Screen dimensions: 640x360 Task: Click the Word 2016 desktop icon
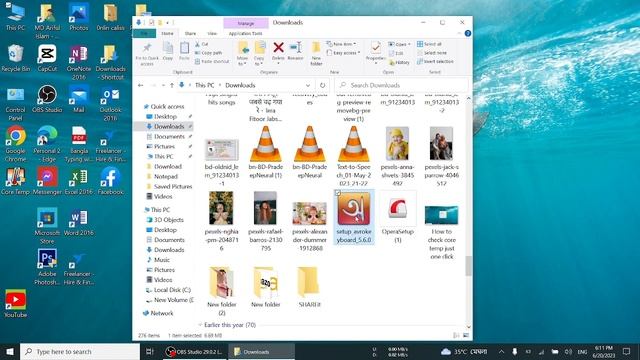coord(79,222)
